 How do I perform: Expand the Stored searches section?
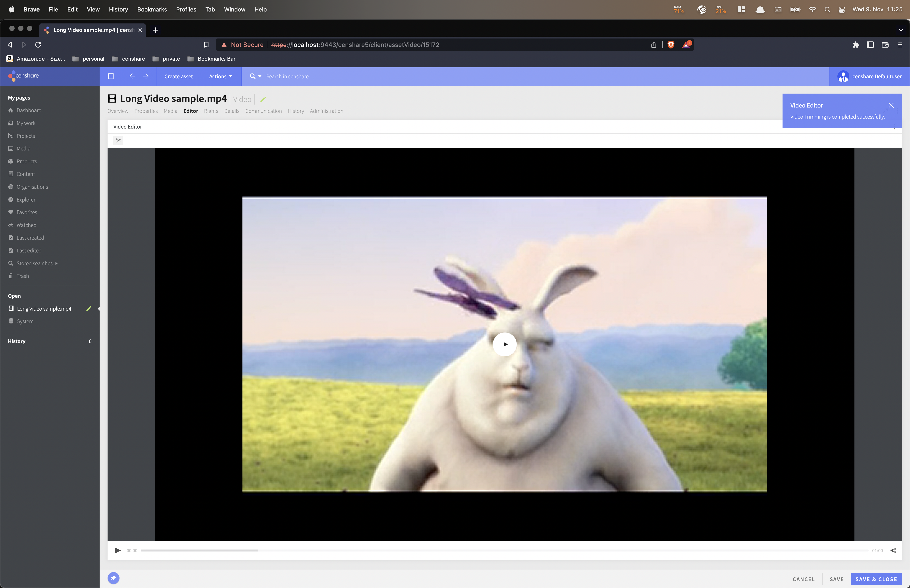point(34,263)
